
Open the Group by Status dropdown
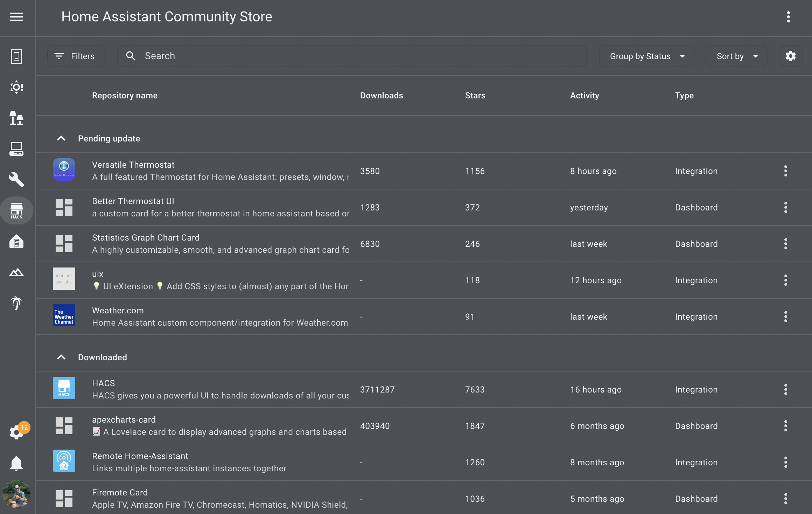click(x=646, y=56)
